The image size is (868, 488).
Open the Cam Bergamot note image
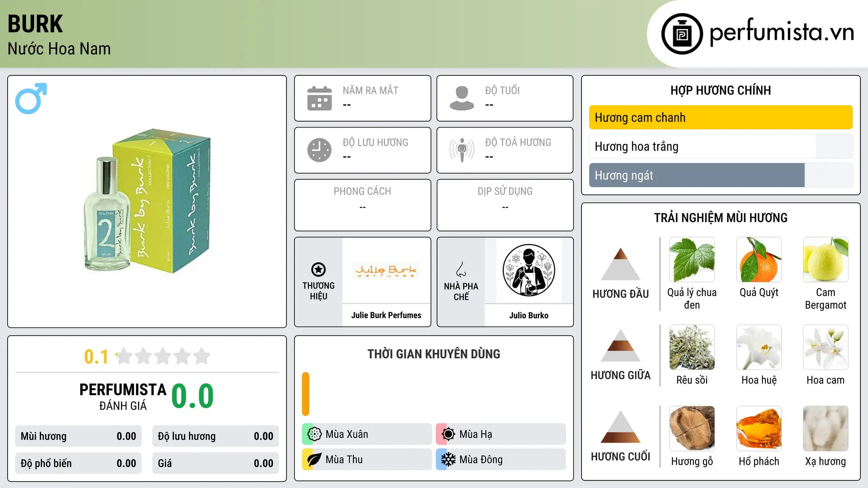point(826,260)
